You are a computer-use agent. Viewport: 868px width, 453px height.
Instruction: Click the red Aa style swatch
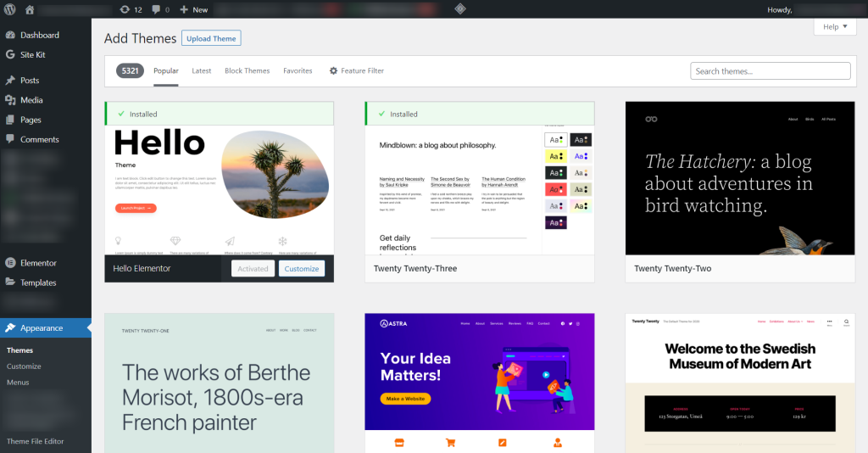556,189
